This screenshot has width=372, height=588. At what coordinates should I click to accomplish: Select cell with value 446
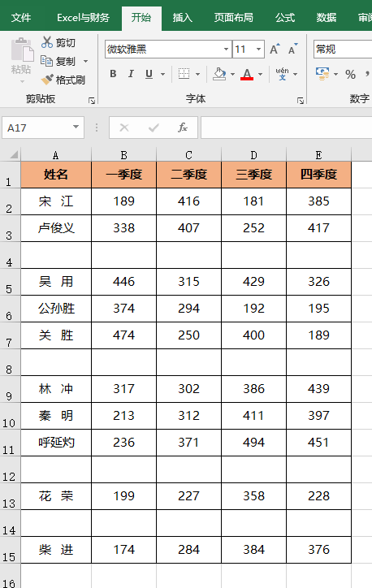coord(123,282)
